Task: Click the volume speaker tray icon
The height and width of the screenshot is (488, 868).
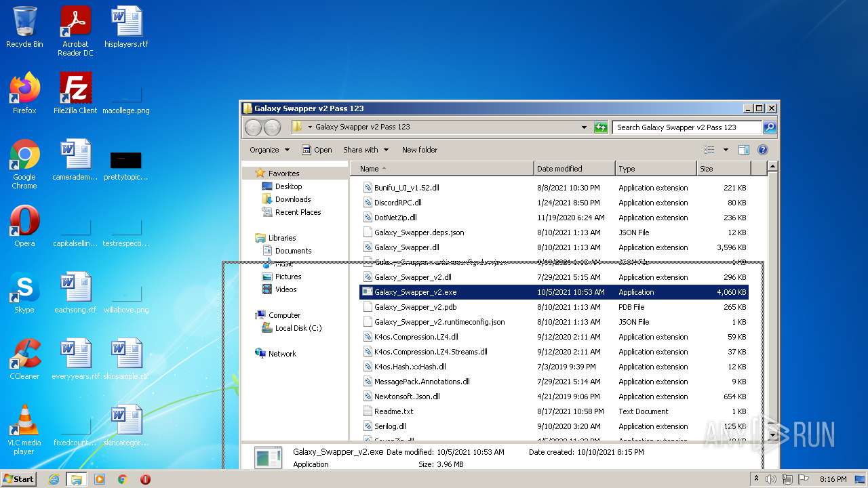Action: [771, 479]
